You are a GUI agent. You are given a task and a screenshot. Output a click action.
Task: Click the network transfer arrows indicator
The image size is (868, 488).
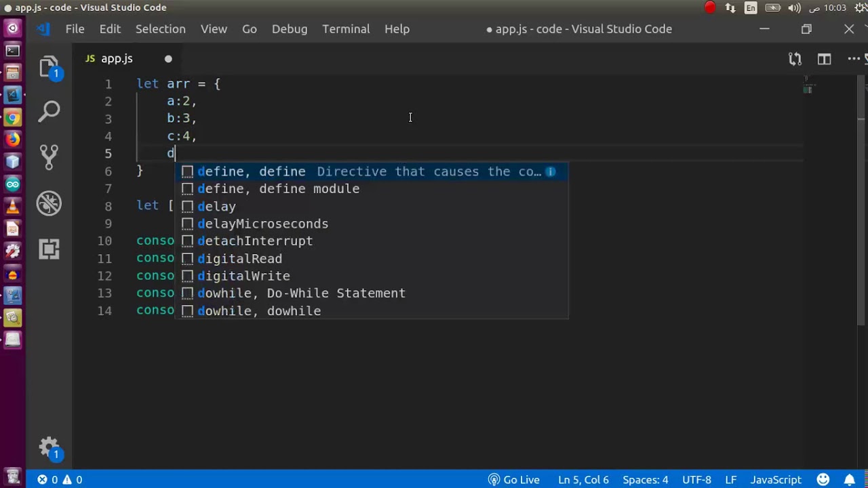[x=730, y=7]
